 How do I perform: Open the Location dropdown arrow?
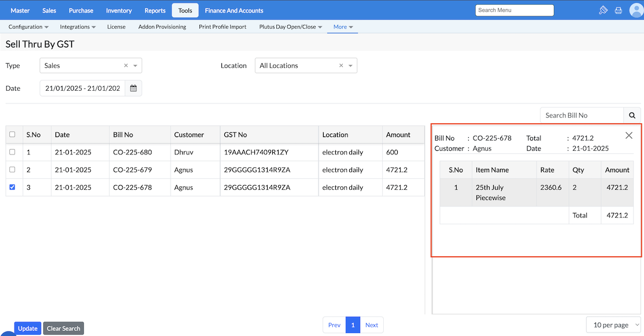click(350, 66)
